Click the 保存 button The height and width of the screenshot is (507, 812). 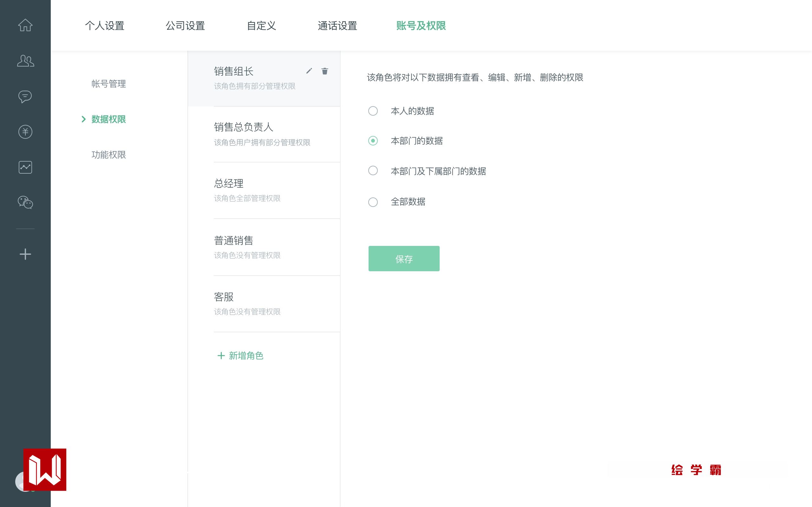[x=404, y=259]
